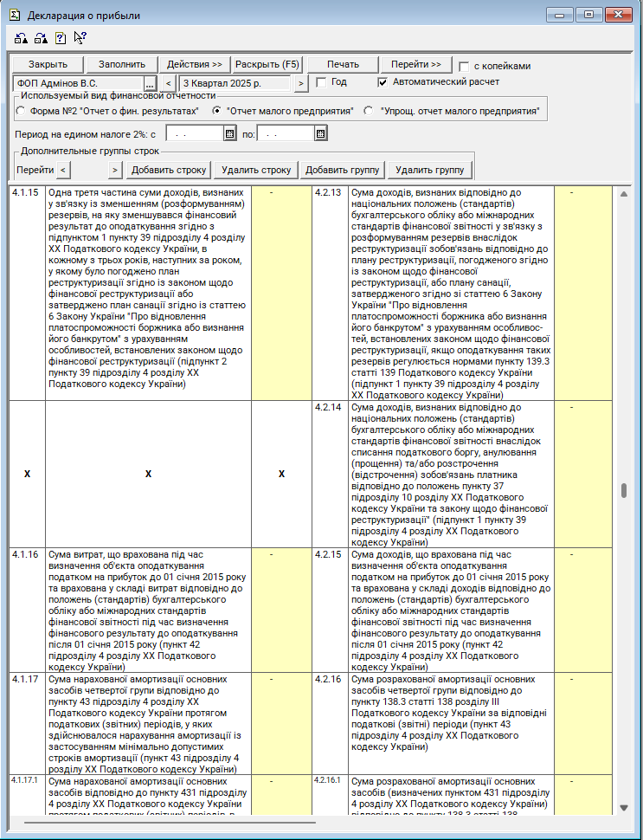Select 'Форма №2 Отчет о фин. результатах' radio
The width and height of the screenshot is (643, 840).
tap(22, 111)
